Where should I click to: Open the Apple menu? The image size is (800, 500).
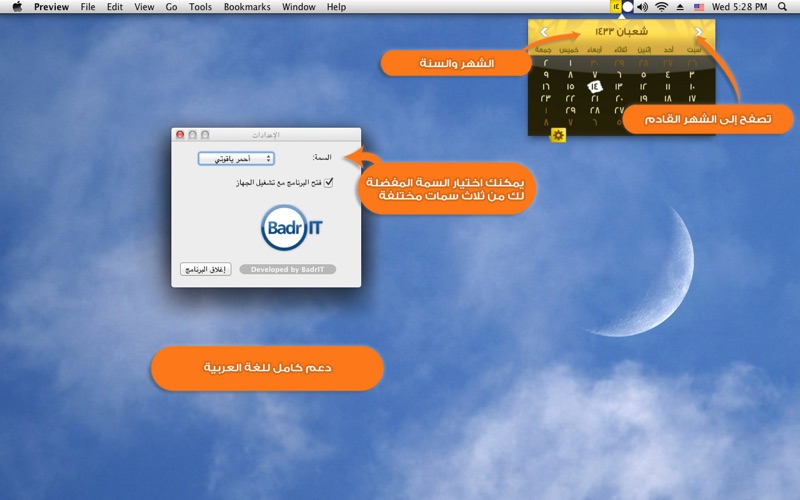[x=17, y=7]
